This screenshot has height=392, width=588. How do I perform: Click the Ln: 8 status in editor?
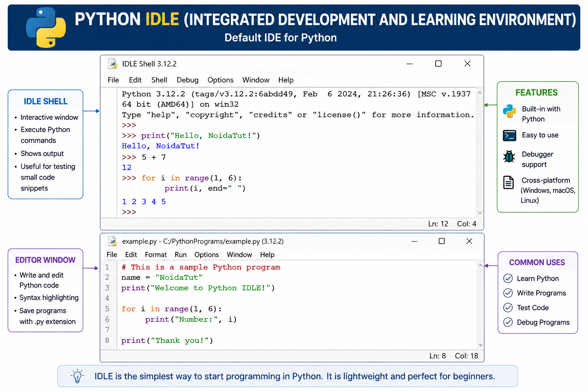pos(438,356)
